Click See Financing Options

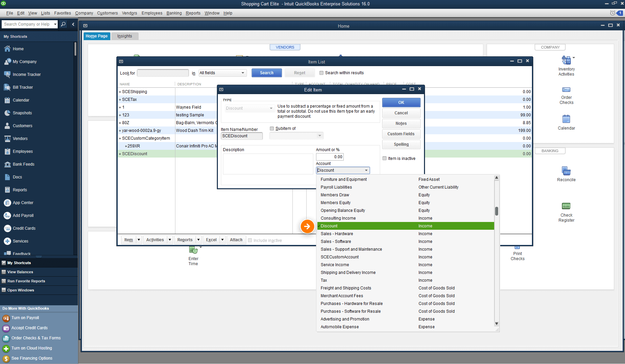click(x=32, y=358)
